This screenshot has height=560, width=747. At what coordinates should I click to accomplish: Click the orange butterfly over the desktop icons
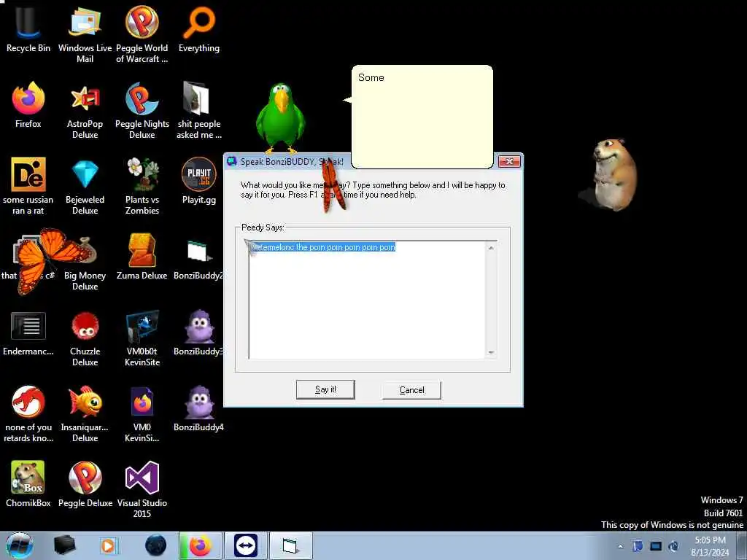(x=47, y=261)
